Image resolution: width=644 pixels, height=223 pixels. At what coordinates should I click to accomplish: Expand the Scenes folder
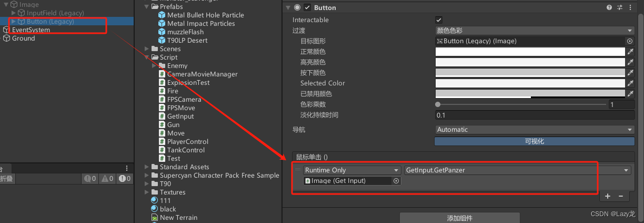[x=147, y=49]
